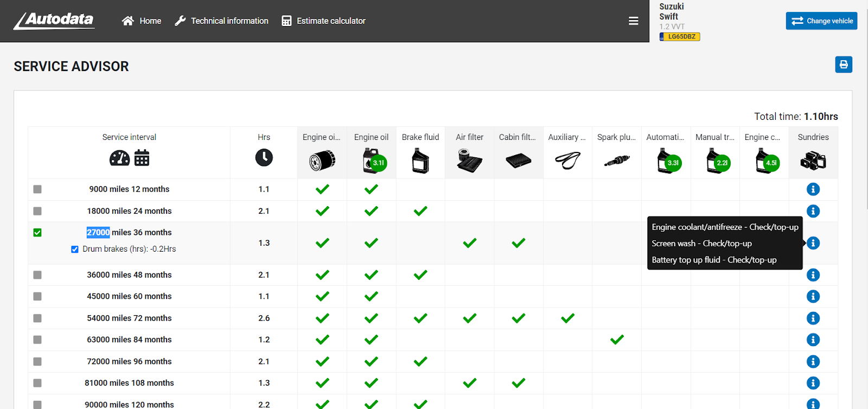Select the 9000 miles 12 months checkbox

coord(37,189)
